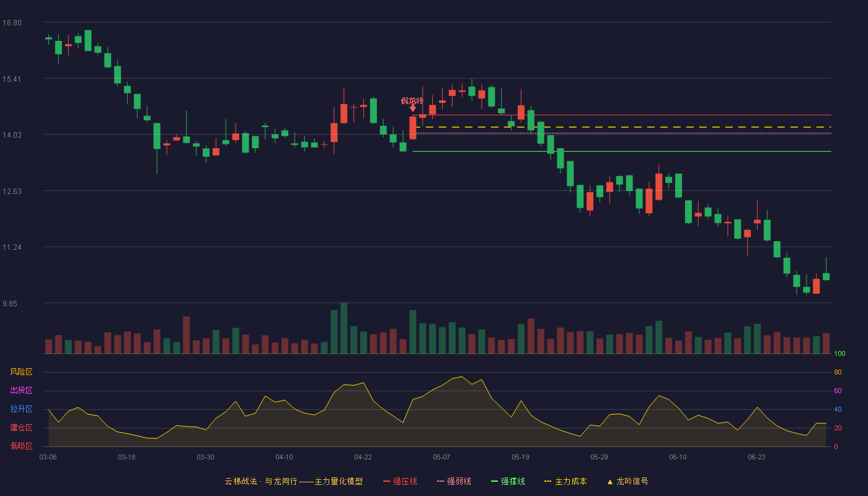
Task: Click the 16.80 price axis label
Action: click(x=12, y=23)
